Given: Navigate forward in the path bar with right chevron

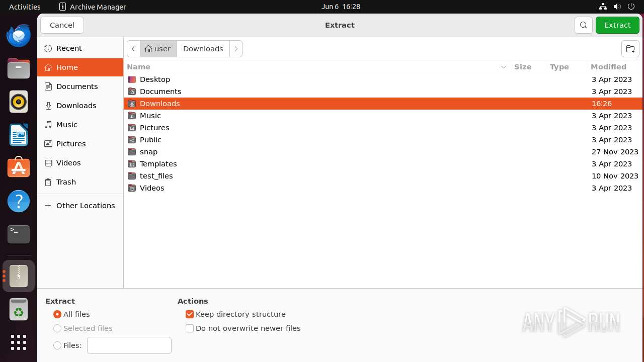Looking at the screenshot, I should click(236, 49).
